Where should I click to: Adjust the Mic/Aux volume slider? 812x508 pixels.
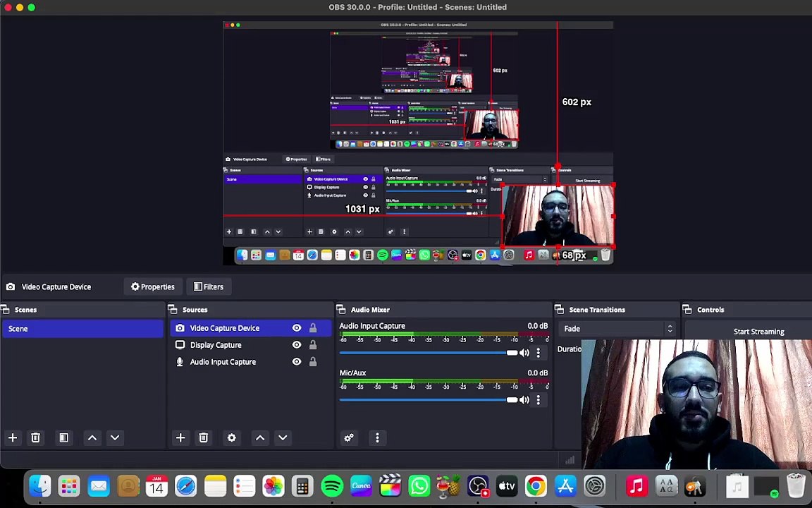point(429,399)
